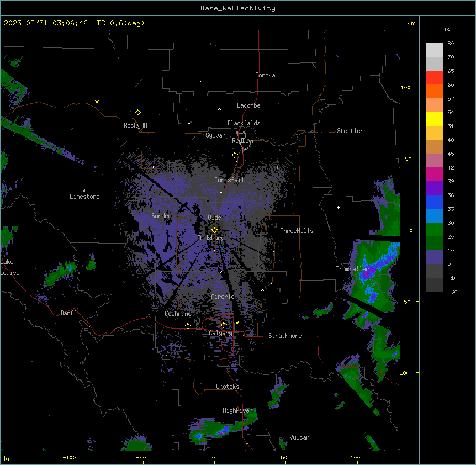Click the km unit label at top right
The width and height of the screenshot is (476, 465).
click(x=411, y=23)
